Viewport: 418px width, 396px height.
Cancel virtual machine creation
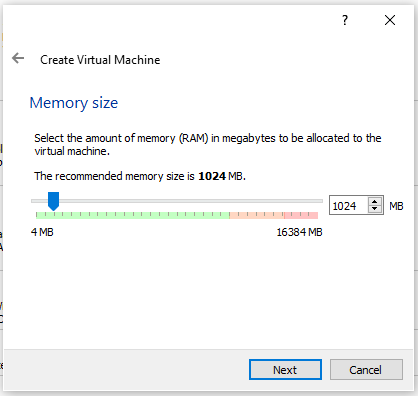tap(366, 369)
